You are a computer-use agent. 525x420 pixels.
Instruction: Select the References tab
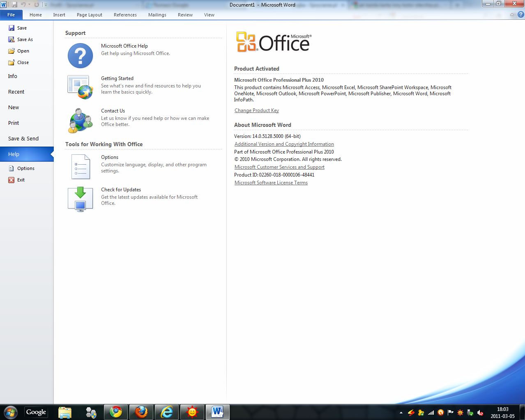point(125,15)
